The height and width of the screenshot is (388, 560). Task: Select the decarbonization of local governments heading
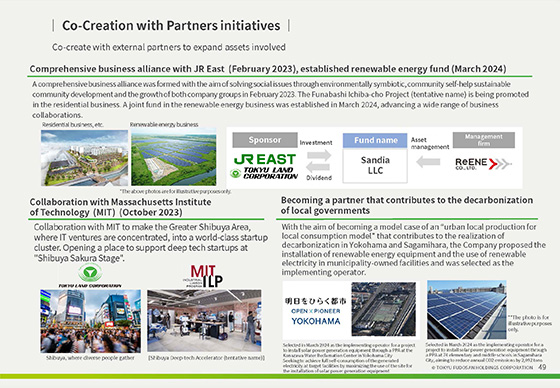pyautogui.click(x=407, y=205)
